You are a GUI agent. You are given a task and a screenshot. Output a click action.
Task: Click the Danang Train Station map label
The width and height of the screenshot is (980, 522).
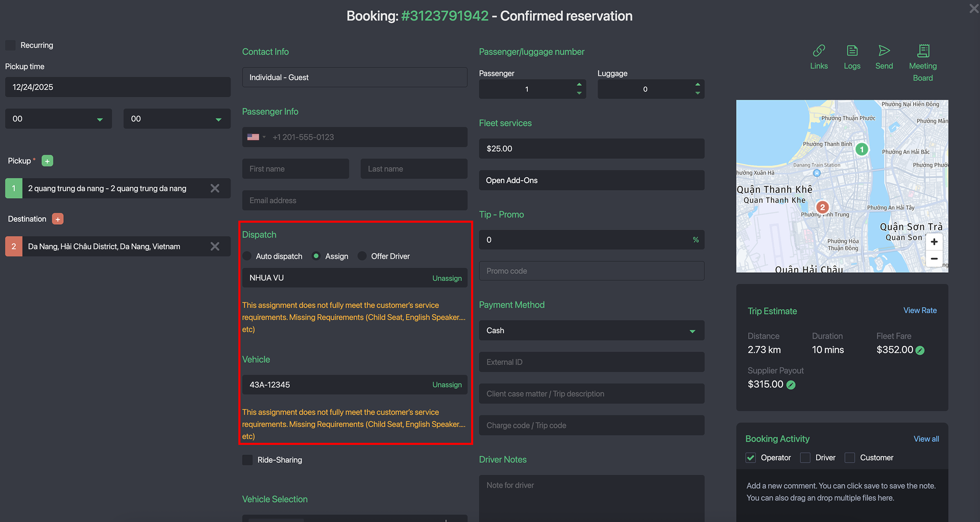[x=817, y=165]
